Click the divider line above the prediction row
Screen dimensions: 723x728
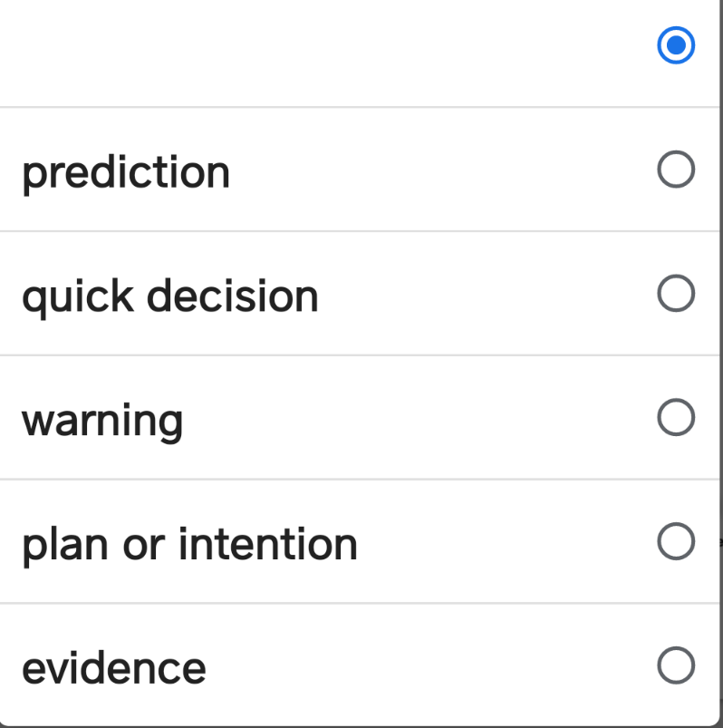click(x=360, y=107)
